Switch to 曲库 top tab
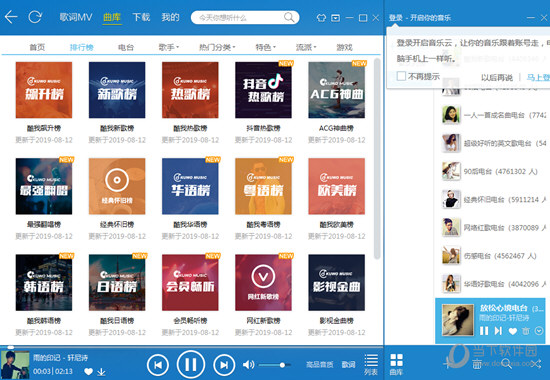This screenshot has height=380, width=550. click(x=112, y=17)
